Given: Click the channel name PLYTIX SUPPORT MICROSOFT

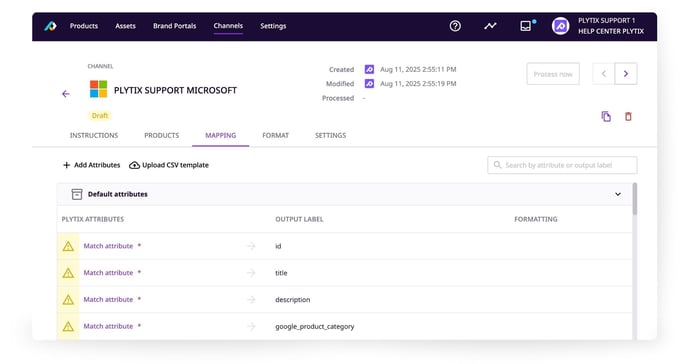Looking at the screenshot, I should click(176, 90).
